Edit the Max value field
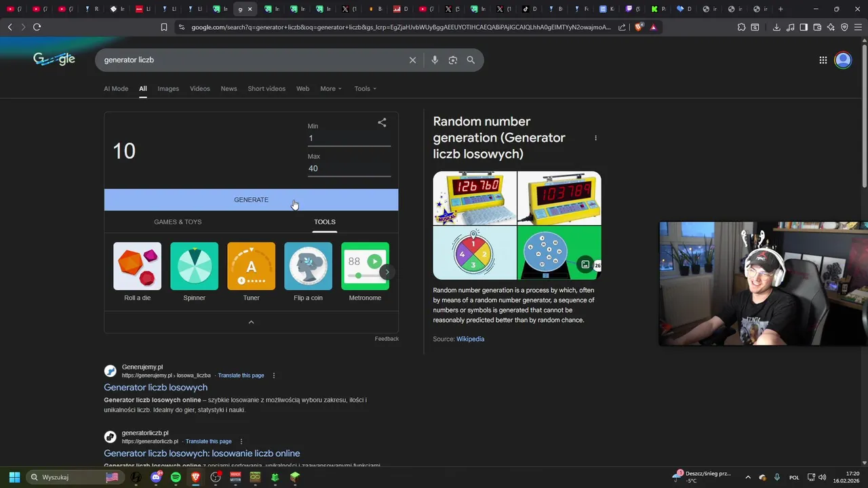Image resolution: width=868 pixels, height=488 pixels. click(x=349, y=169)
